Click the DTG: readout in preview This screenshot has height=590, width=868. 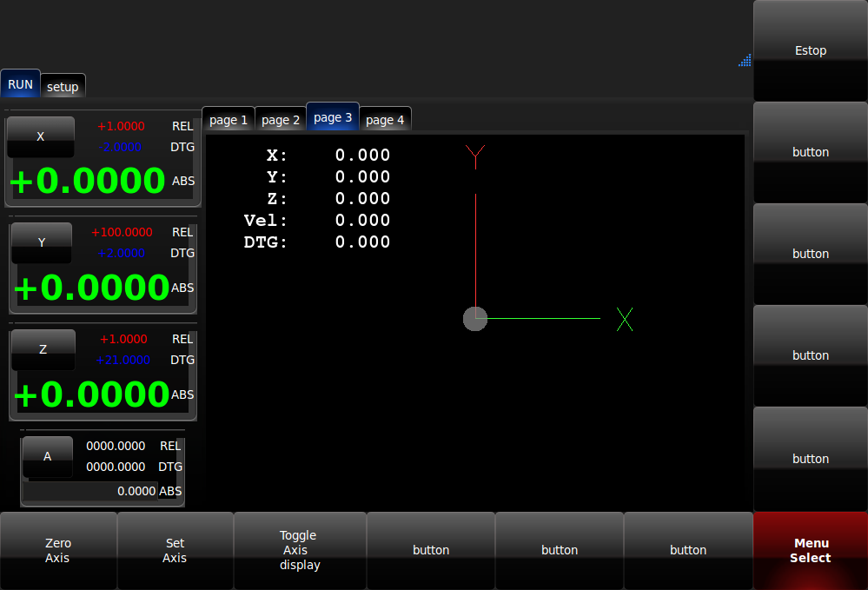(x=317, y=242)
